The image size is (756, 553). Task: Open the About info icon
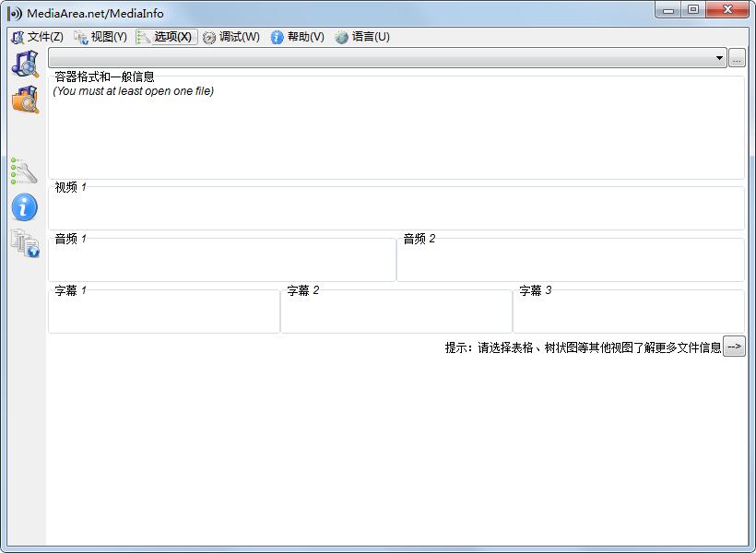tap(24, 207)
